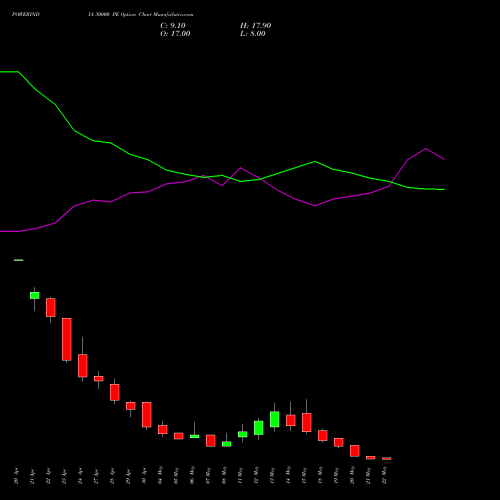Click the 'PE Options Chart' title text
This screenshot has width=500, height=500.
[132, 15]
